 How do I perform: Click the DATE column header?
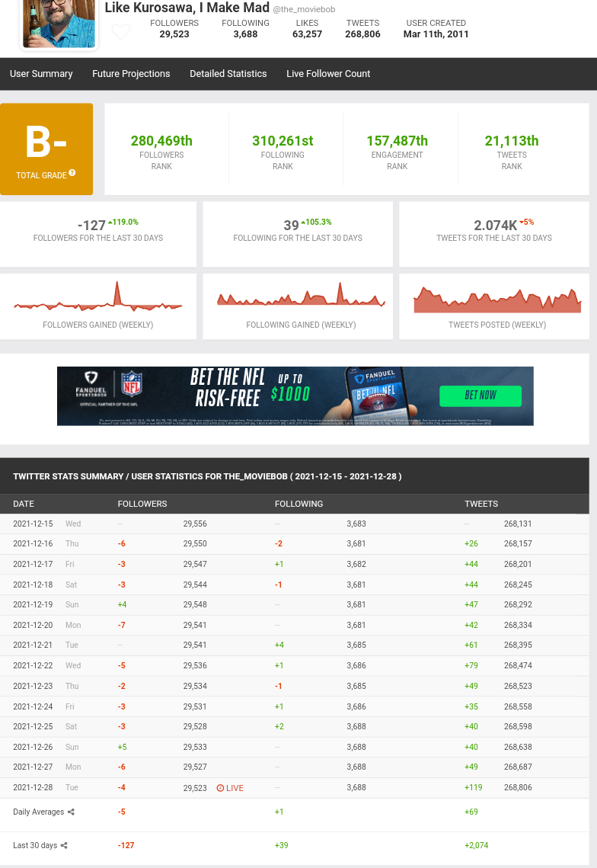click(24, 504)
